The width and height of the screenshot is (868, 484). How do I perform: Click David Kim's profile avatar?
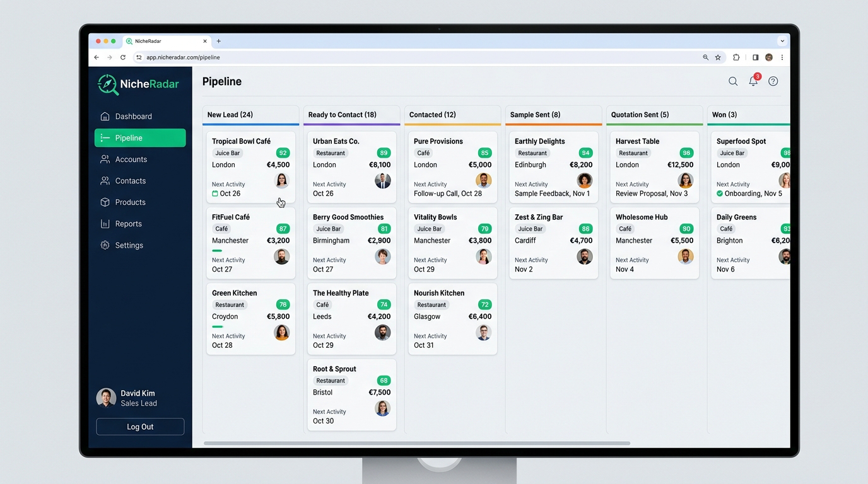click(x=106, y=398)
